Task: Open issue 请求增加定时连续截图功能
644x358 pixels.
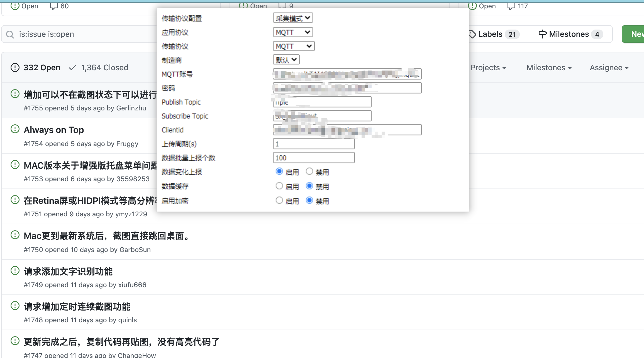Action: (77, 307)
